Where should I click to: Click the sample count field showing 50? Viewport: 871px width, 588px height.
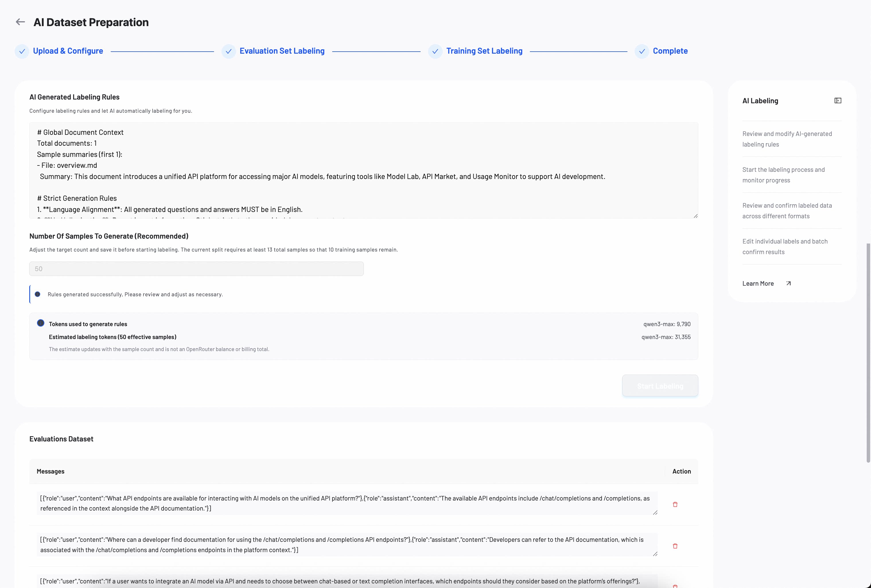coord(197,269)
